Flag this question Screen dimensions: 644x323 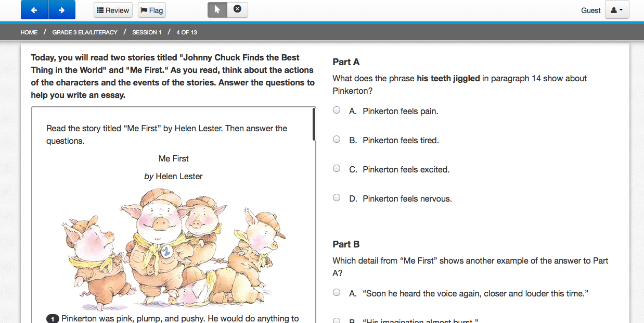coord(152,10)
